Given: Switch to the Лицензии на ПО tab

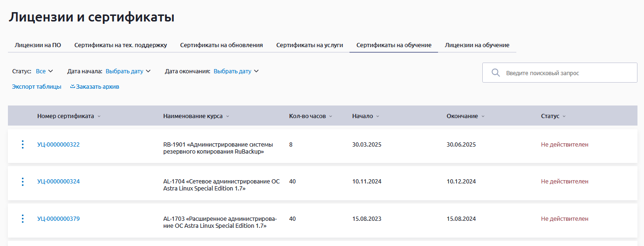Looking at the screenshot, I should [38, 45].
